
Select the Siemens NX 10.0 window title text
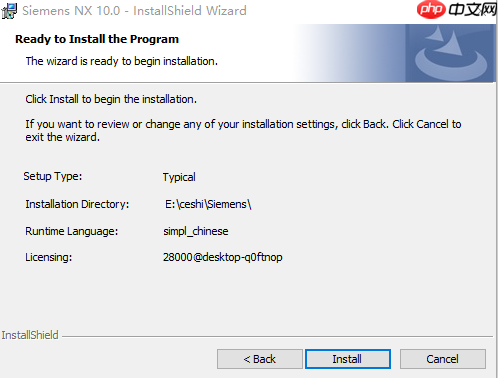click(134, 11)
